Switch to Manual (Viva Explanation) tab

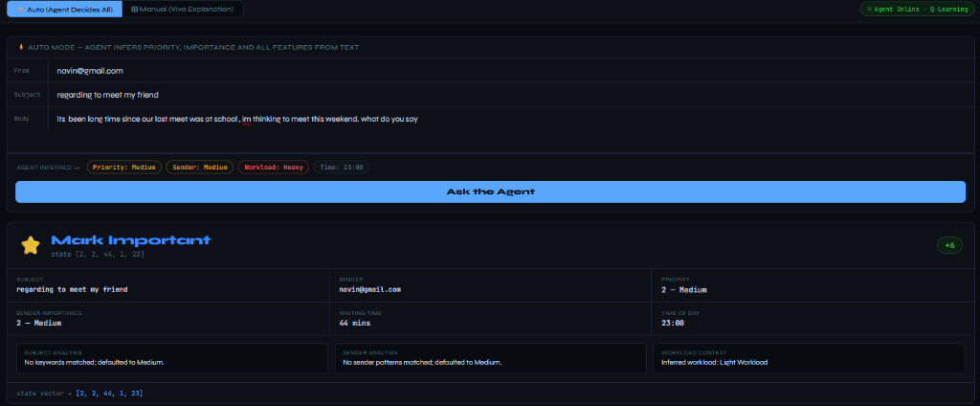tap(183, 10)
